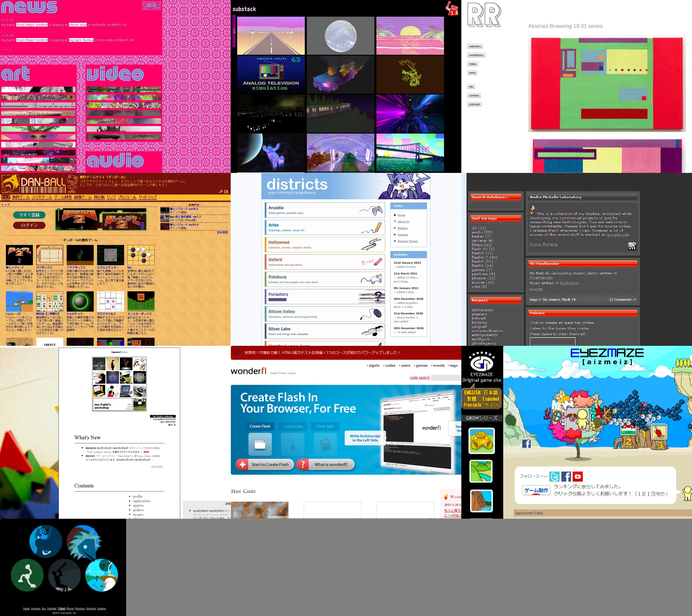Click the red robot logo on substack page
This screenshot has width=692, height=616.
click(x=452, y=8)
